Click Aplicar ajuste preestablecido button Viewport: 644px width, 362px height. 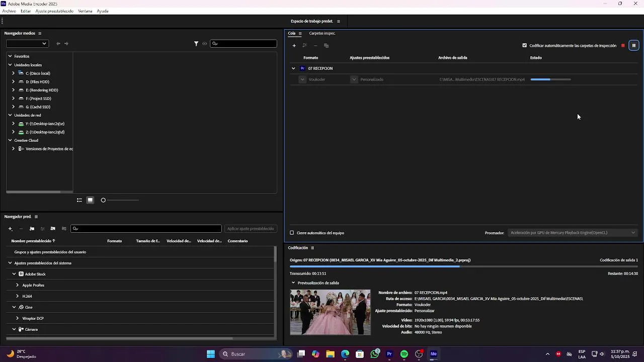pos(251,229)
